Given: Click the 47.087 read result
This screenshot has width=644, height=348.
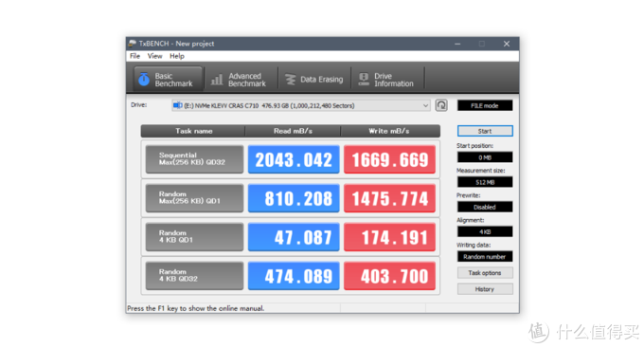Looking at the screenshot, I should (x=294, y=237).
